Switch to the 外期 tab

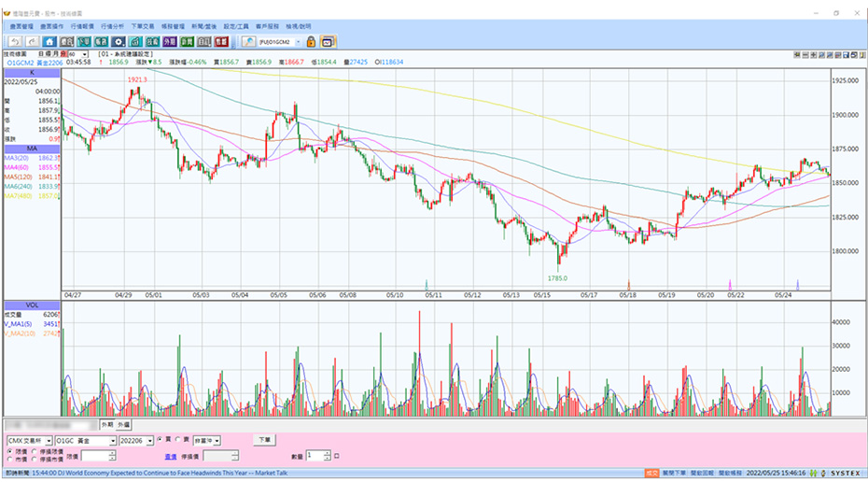[106, 424]
